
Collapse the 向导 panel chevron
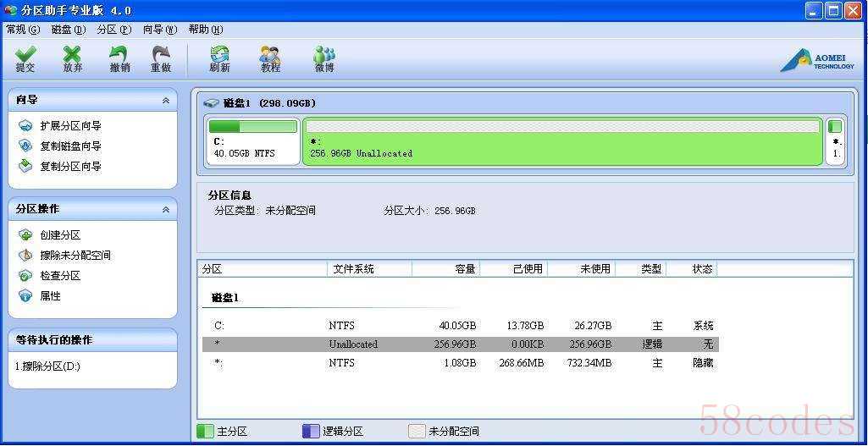[166, 101]
